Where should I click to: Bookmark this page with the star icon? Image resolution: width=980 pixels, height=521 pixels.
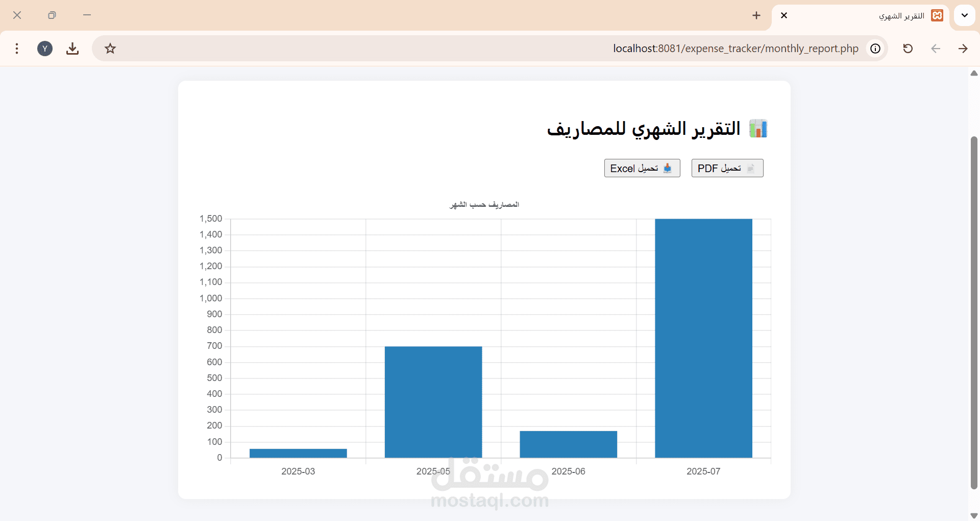[110, 49]
